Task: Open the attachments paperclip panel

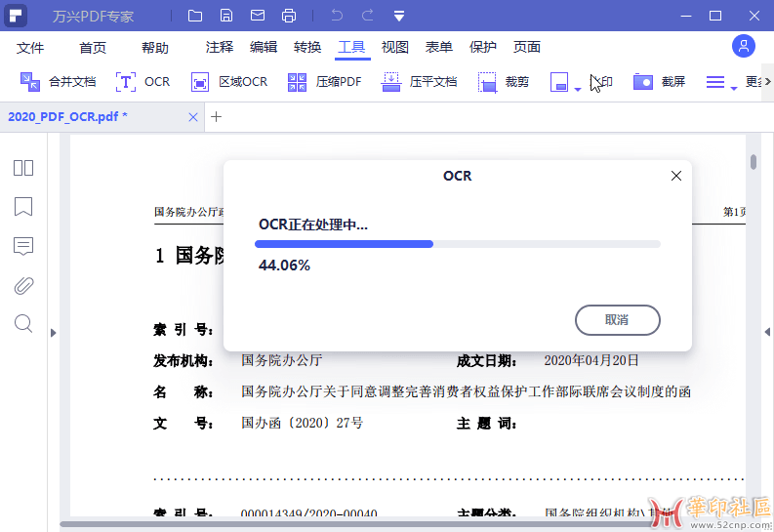Action: coord(23,285)
